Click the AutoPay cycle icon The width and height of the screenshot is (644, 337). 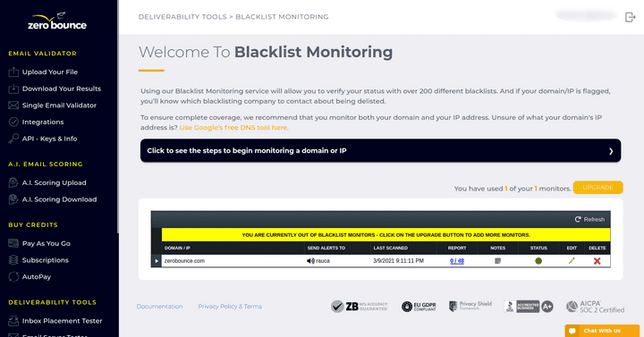(13, 276)
